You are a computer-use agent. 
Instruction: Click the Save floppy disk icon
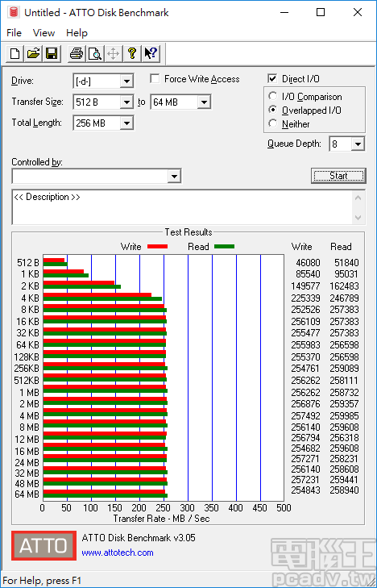[52, 53]
